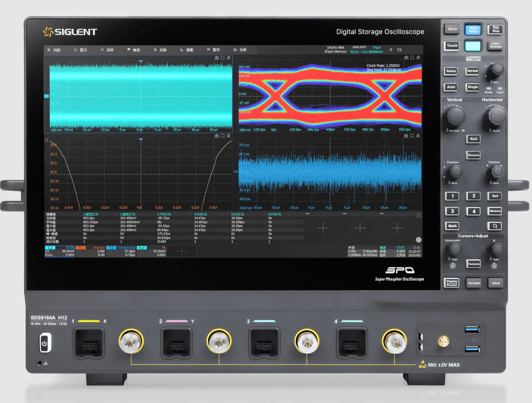Screen dimensions: 532x403
Task: Add a measurement using the middle plus slot
Action: coord(360,228)
